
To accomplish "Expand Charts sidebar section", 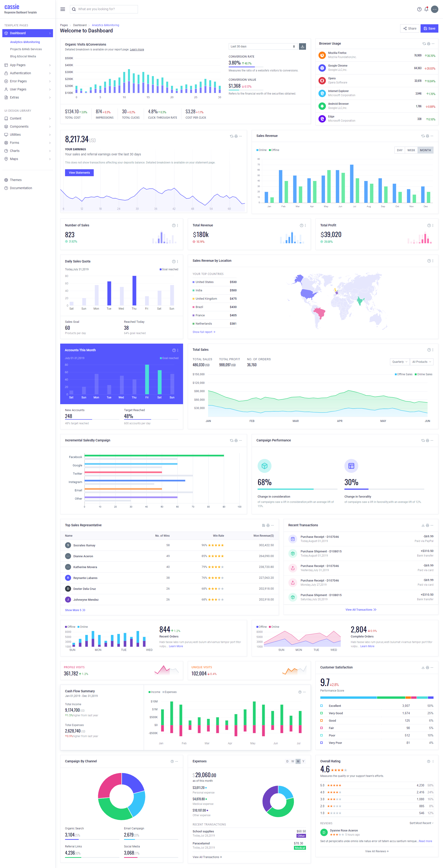I will [x=28, y=151].
